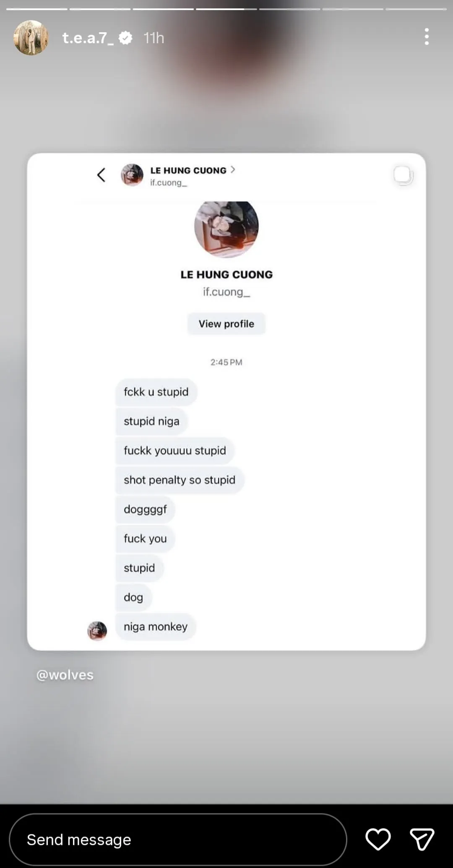Like the story with the heart icon
Screen dimensions: 453x868
[x=377, y=839]
